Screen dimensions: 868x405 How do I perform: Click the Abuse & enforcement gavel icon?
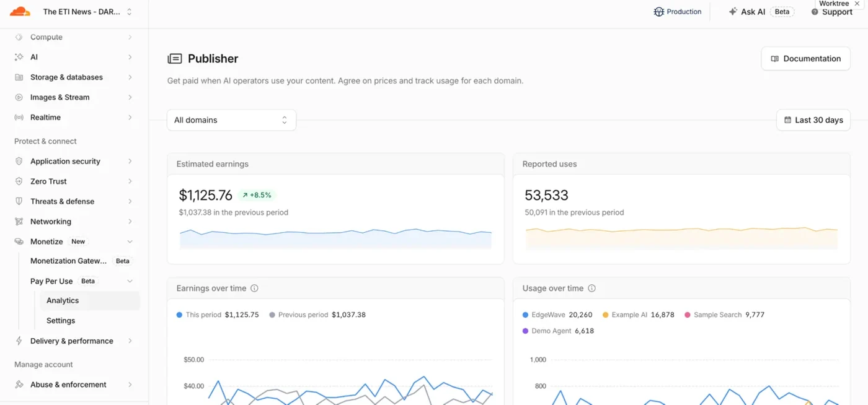pos(19,385)
